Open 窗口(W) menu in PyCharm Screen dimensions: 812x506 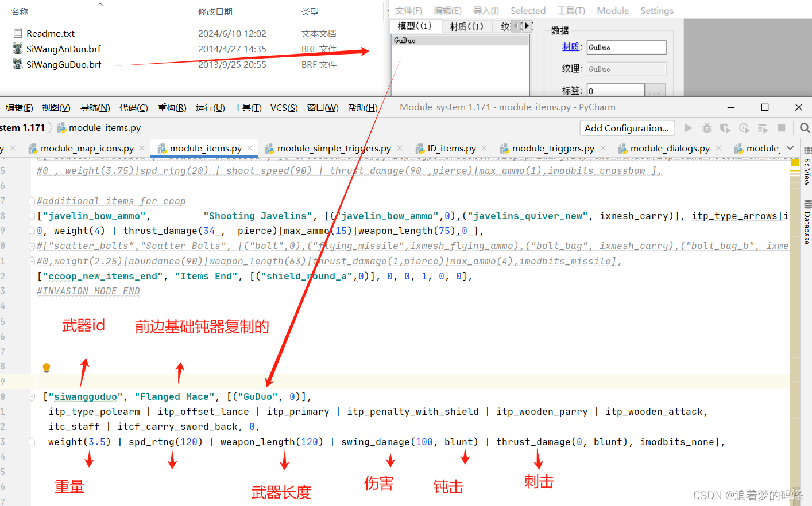coord(323,108)
